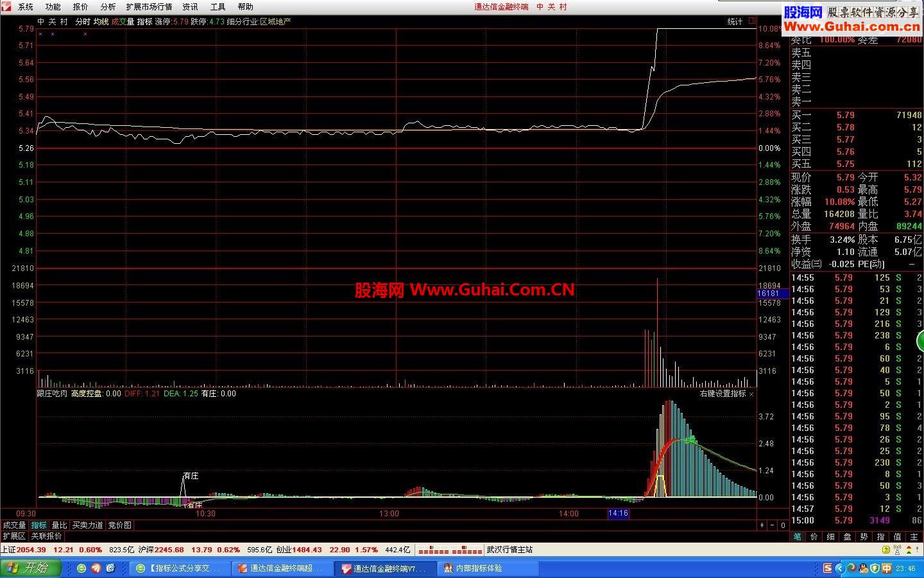Click 武汉行情主站 server status text
Screen dimensions: 924x578
click(x=509, y=550)
